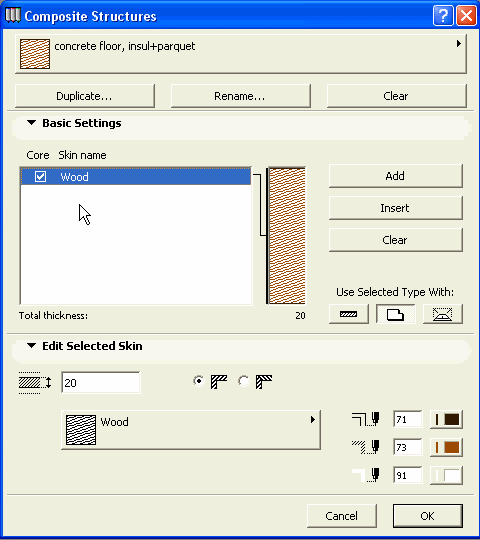
Task: Click the end line pen icon
Action: pyautogui.click(x=366, y=419)
